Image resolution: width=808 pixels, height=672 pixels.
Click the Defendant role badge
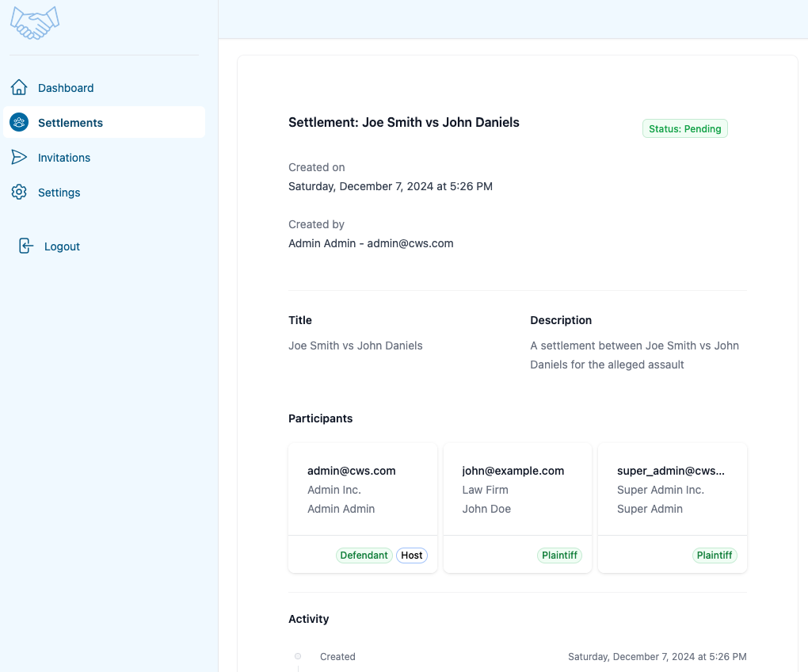(x=364, y=556)
